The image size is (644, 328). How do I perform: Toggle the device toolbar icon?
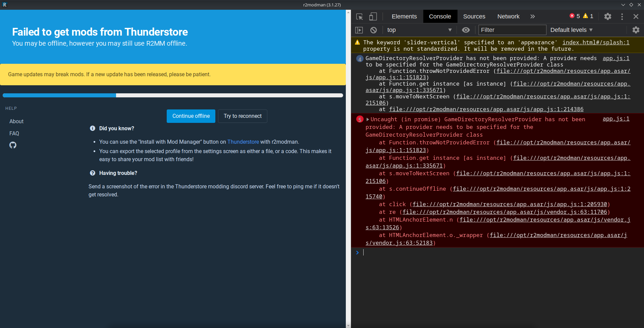(x=373, y=16)
